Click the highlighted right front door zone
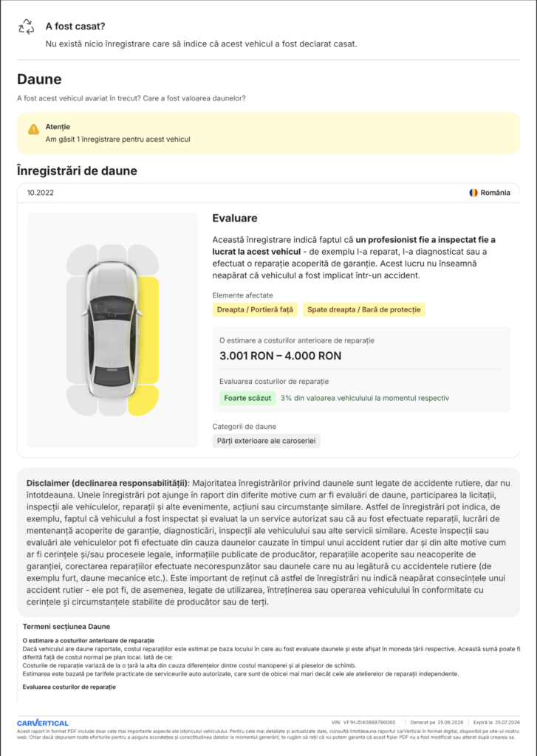This screenshot has width=537, height=756. tap(149, 330)
